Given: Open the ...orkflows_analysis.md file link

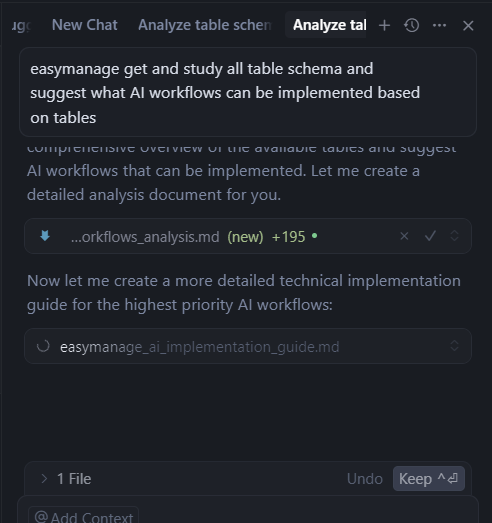Looking at the screenshot, I should tap(145, 237).
